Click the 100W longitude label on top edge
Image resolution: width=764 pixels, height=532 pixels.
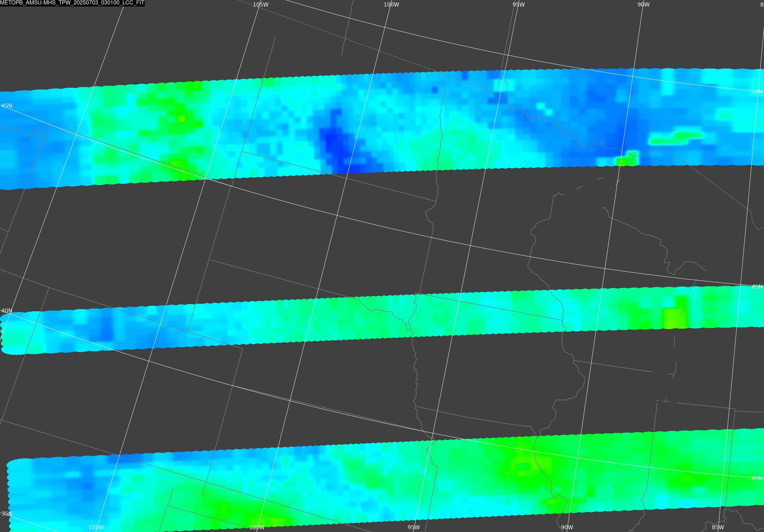click(x=391, y=4)
